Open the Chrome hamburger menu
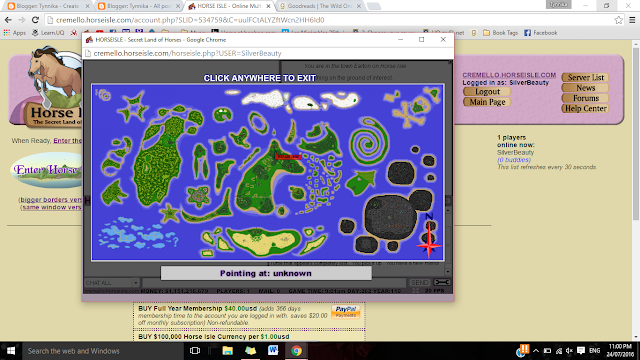This screenshot has height=360, width=640. coord(632,20)
